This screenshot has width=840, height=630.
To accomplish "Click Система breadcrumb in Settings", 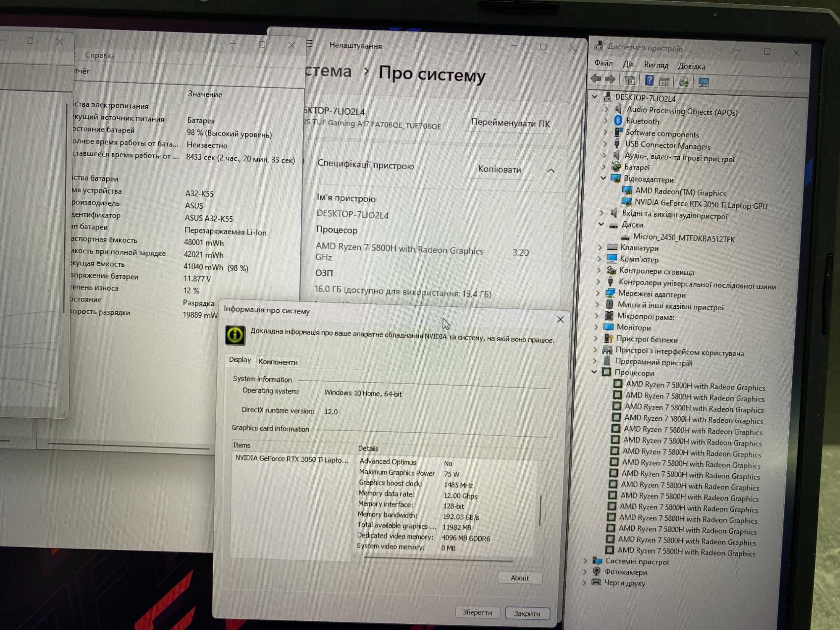I will pos(328,71).
